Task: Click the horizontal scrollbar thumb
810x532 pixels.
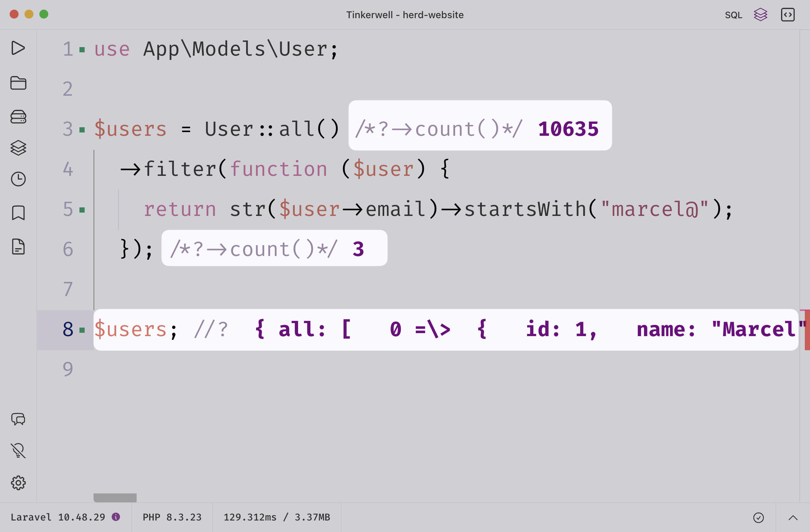Action: [x=115, y=497]
